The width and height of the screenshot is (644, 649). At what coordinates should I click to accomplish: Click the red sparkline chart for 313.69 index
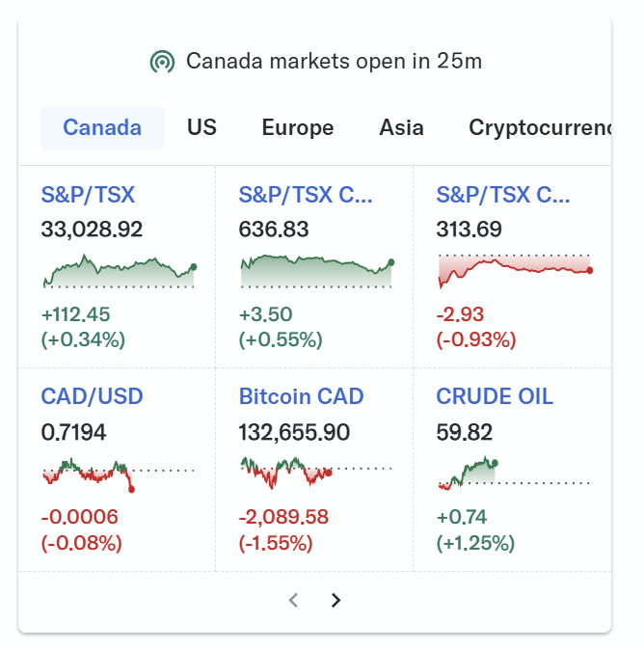(515, 271)
